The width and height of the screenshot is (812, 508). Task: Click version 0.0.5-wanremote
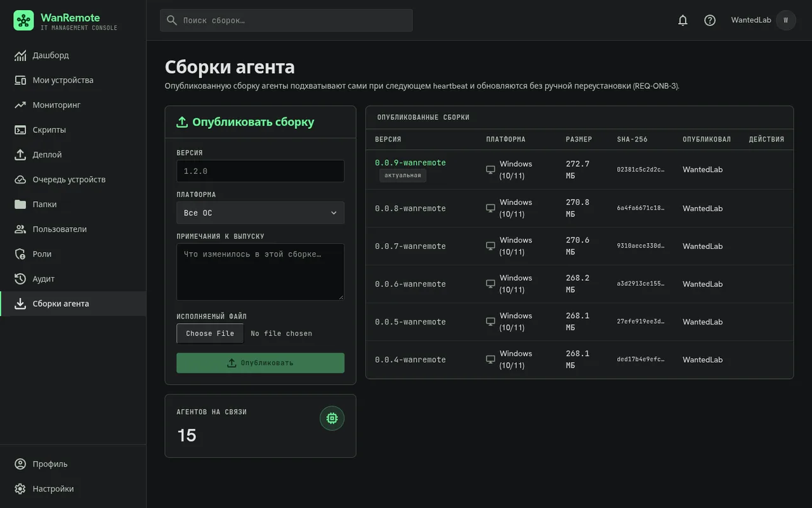(410, 322)
